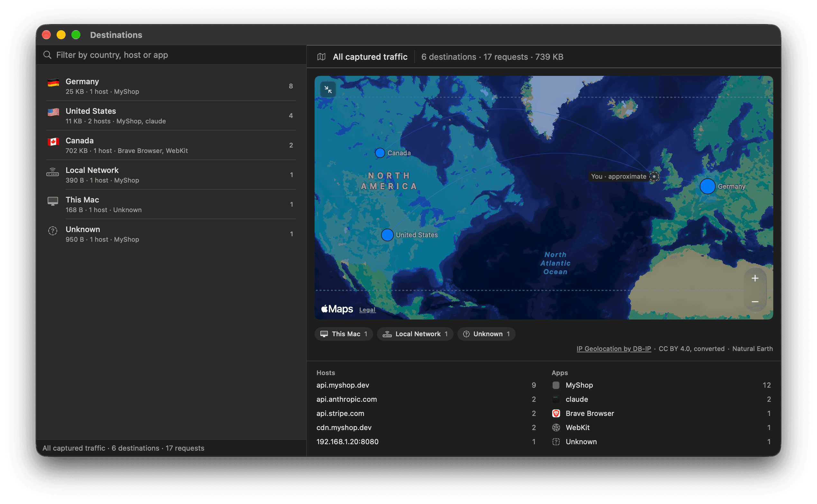Click Unknown in the Apps list
Image resolution: width=817 pixels, height=504 pixels.
[581, 441]
